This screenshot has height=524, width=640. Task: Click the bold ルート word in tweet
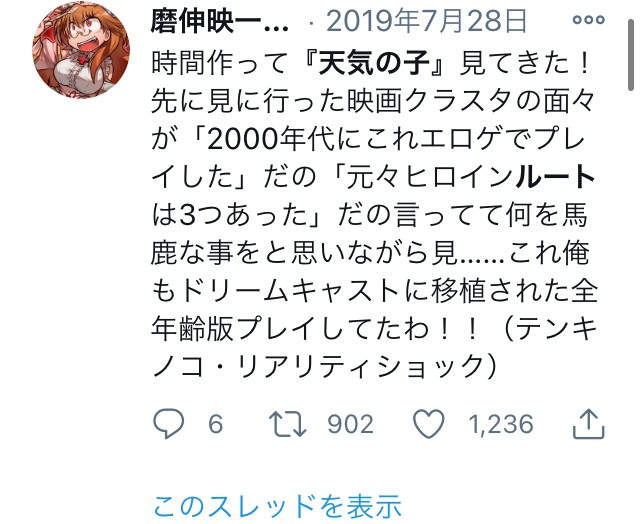555,177
